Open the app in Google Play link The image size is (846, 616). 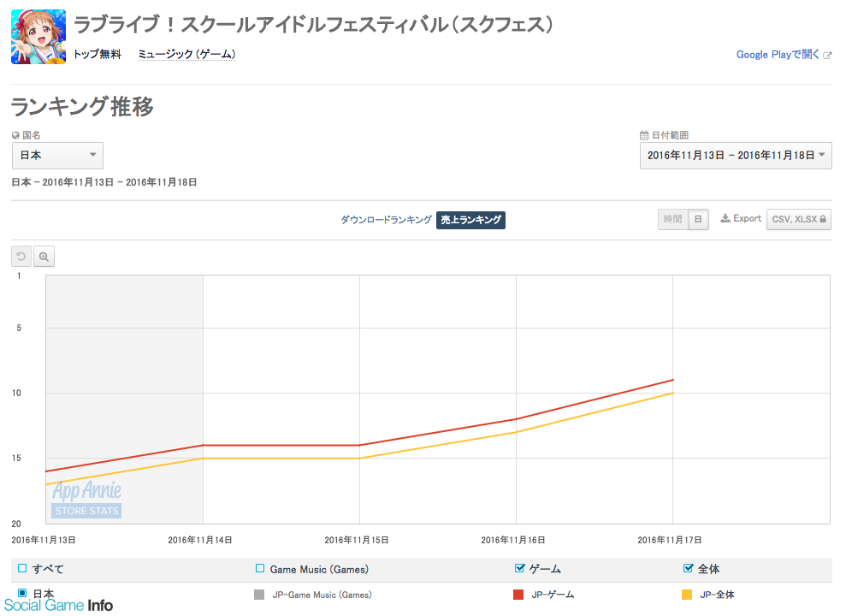(778, 55)
